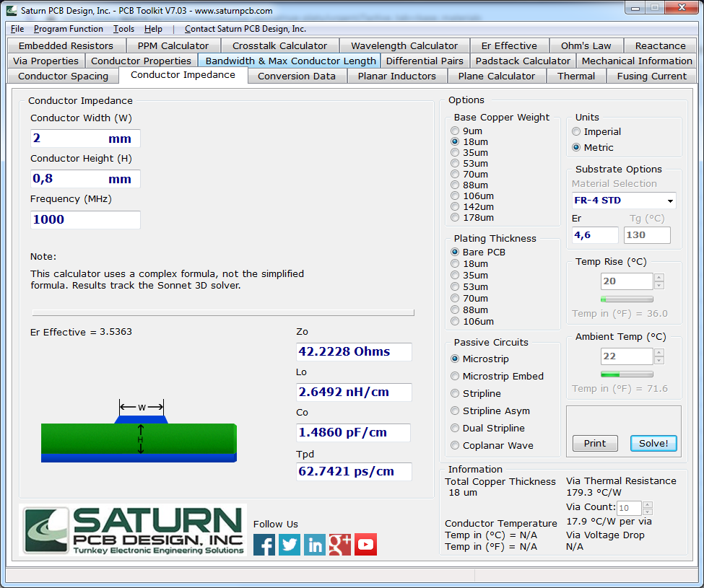Open the Fusing Current tab
The width and height of the screenshot is (704, 588).
pos(651,76)
